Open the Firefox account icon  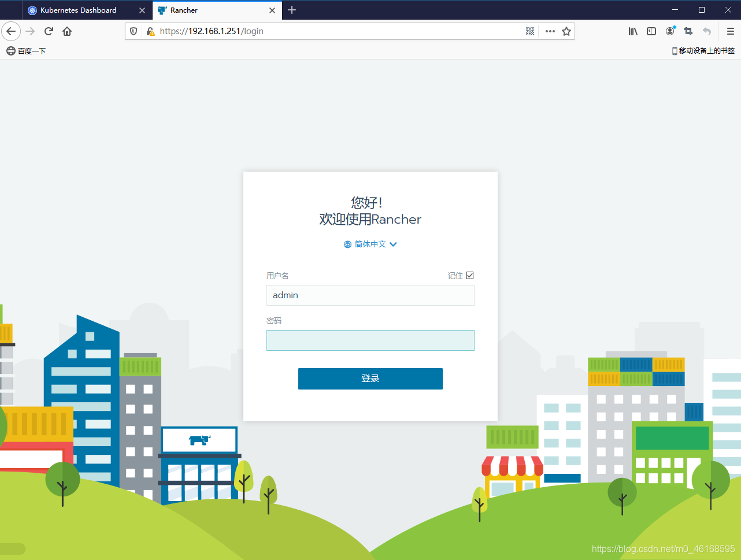[x=670, y=31]
